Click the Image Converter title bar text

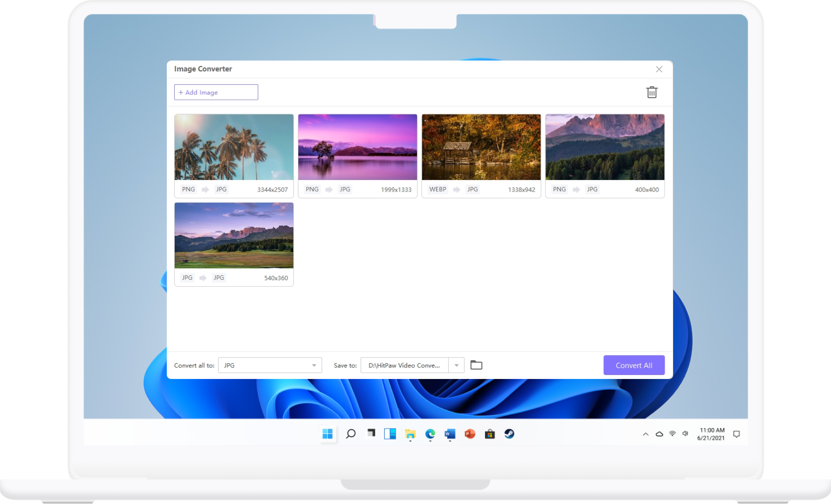[203, 69]
